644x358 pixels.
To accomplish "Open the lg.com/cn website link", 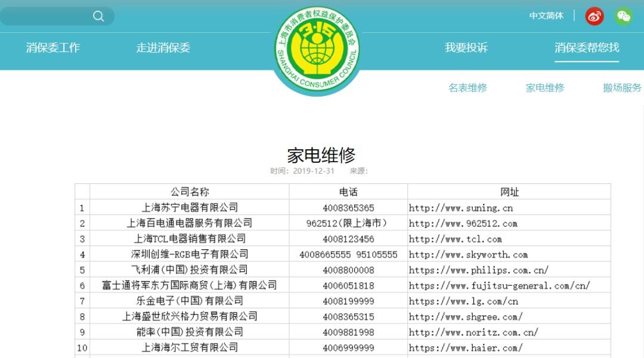I will tap(463, 301).
